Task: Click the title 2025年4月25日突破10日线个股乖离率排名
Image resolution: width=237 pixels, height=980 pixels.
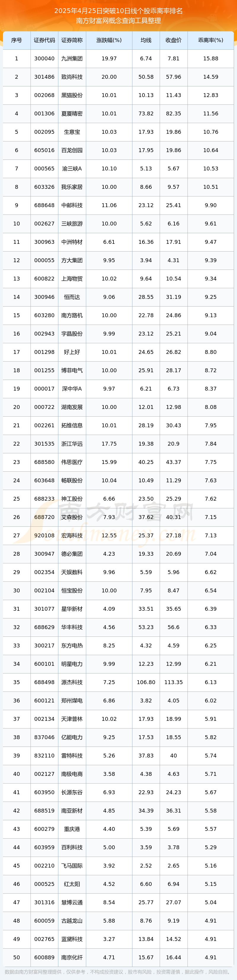Action: pyautogui.click(x=118, y=11)
